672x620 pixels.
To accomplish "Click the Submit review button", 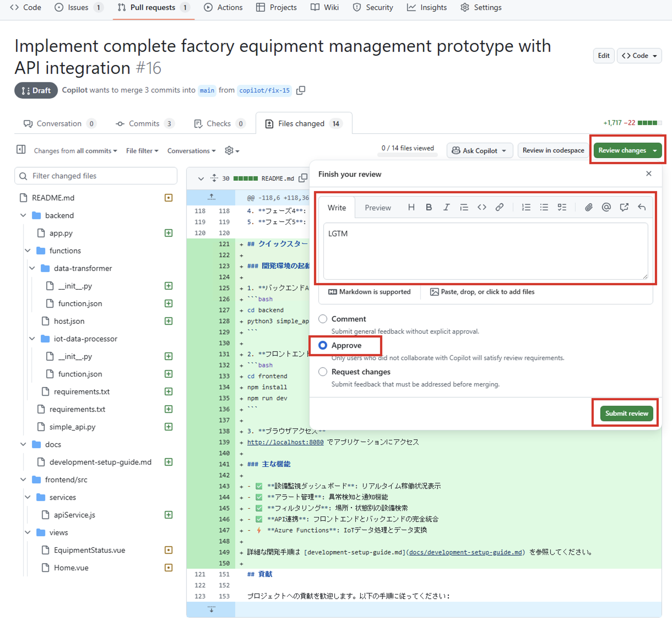I will 626,413.
